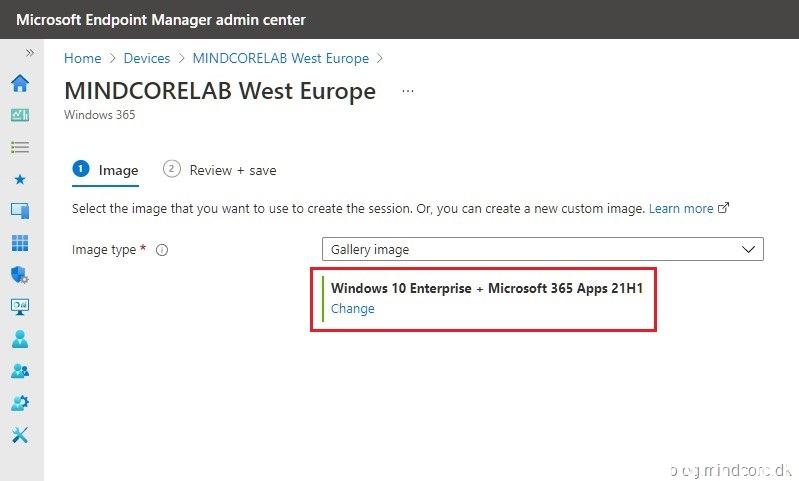Expand the sidebar with double chevron
This screenshot has height=481, width=799.
tap(30, 53)
